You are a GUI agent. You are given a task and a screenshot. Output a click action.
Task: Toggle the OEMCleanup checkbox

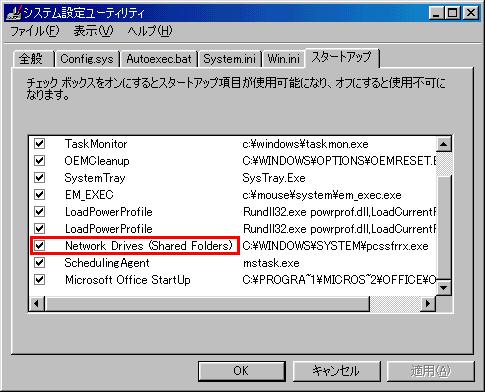tap(39, 161)
